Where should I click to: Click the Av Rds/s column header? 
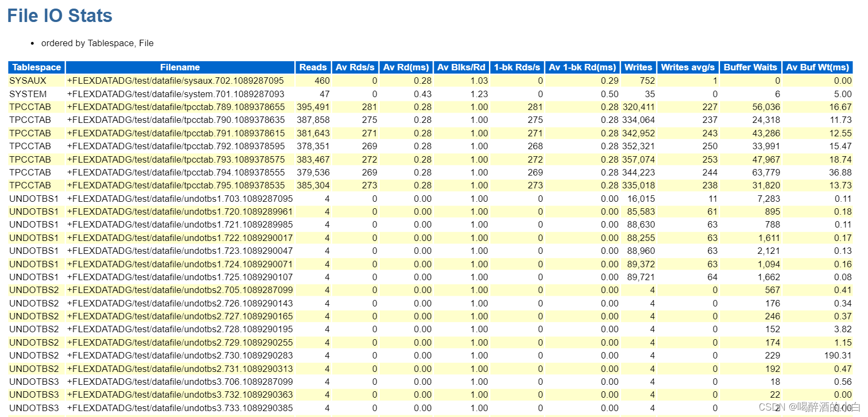tap(355, 67)
